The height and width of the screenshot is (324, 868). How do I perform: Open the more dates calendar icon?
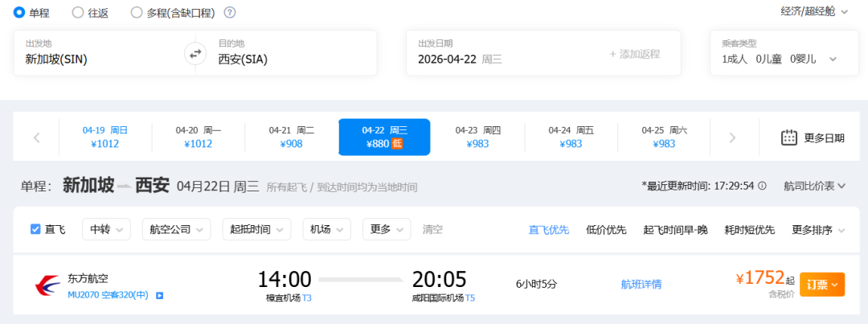[789, 137]
